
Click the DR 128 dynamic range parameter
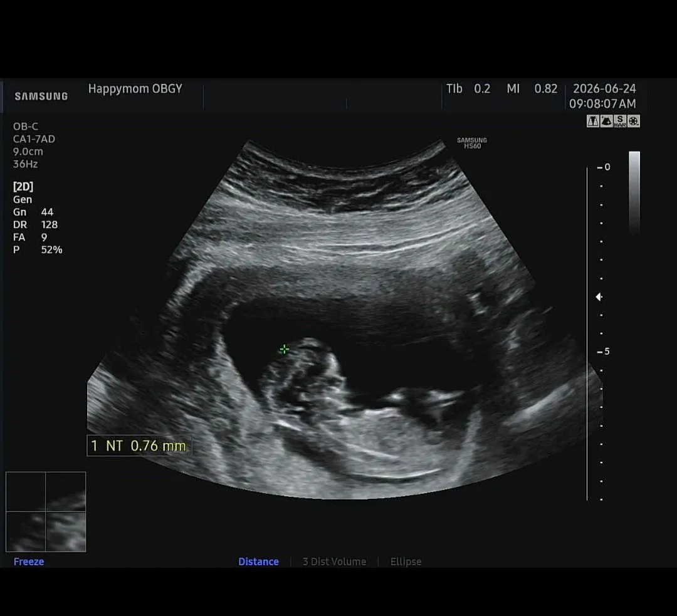click(35, 224)
